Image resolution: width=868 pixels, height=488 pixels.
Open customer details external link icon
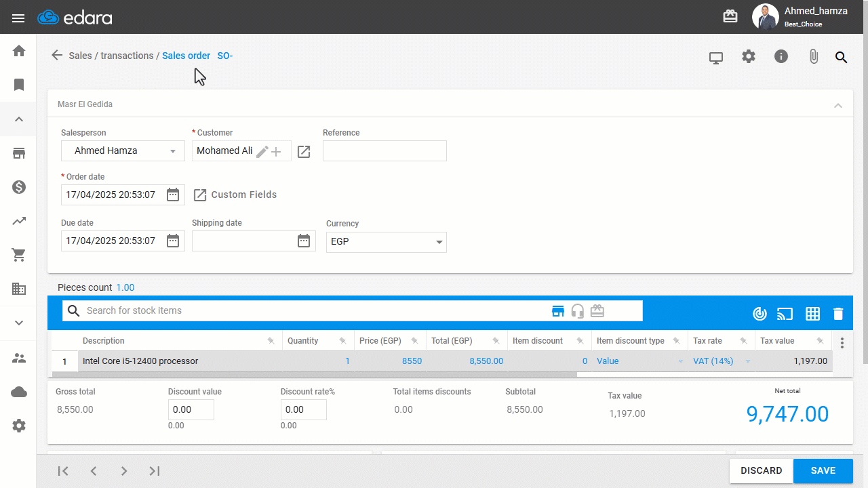(x=304, y=152)
